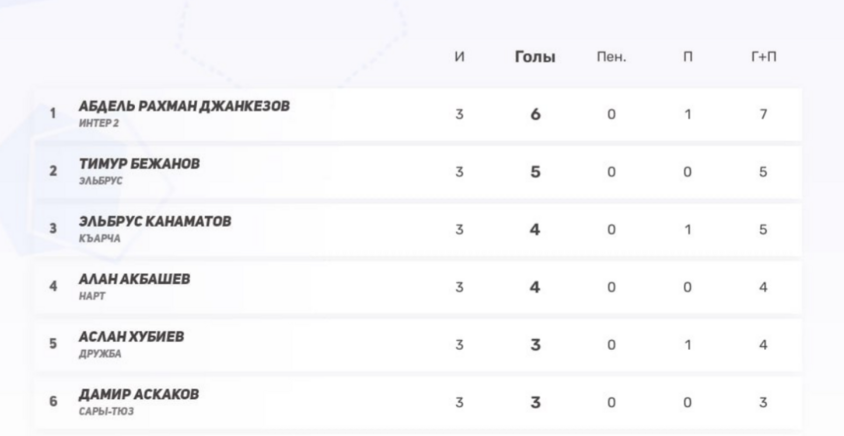Screen dimensions: 844x436
Task: Select player Эльбрус Канаматов
Action: click(155, 220)
